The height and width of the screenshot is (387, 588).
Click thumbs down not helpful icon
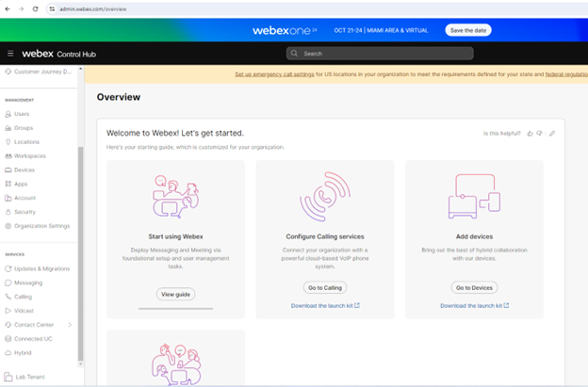click(539, 134)
